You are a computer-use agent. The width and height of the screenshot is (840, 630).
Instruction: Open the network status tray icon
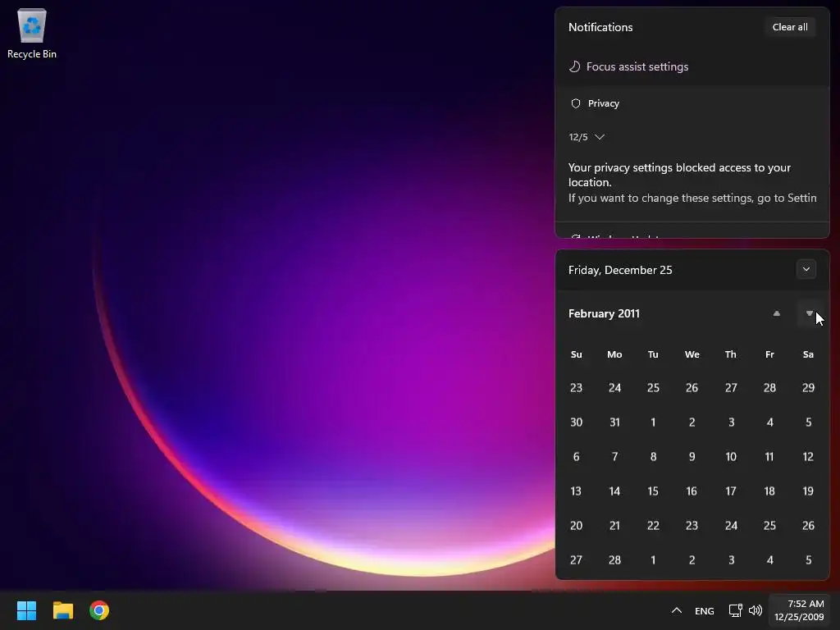pos(736,610)
